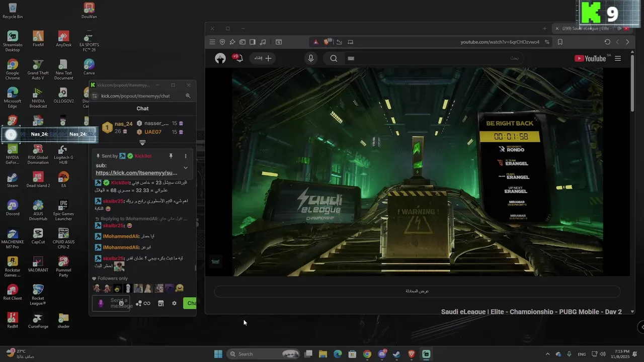This screenshot has height=362, width=644.
Task: Open Recycle Bin desktop icon
Action: click(x=13, y=11)
